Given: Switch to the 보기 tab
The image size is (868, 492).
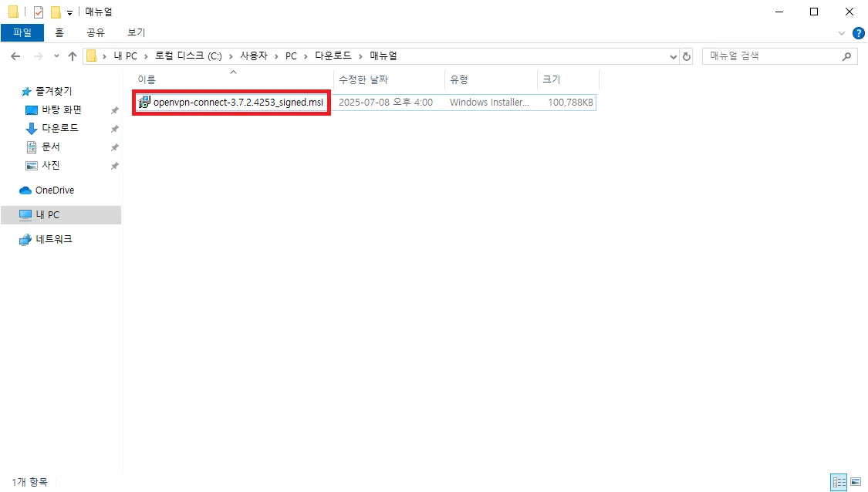Looking at the screenshot, I should (x=137, y=32).
